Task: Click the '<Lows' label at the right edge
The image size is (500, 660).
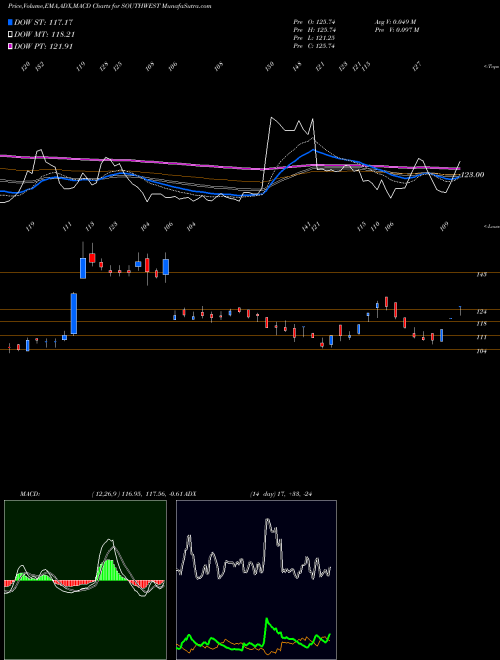Action: [491, 226]
